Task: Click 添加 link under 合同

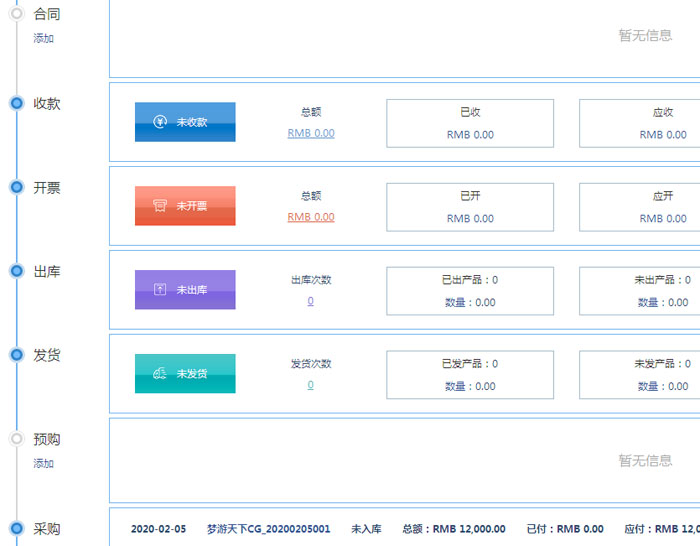Action: pyautogui.click(x=43, y=38)
